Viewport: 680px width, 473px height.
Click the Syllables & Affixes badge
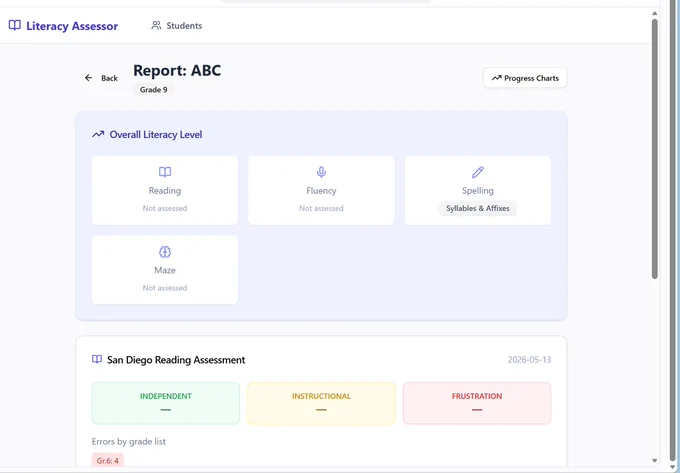(478, 209)
